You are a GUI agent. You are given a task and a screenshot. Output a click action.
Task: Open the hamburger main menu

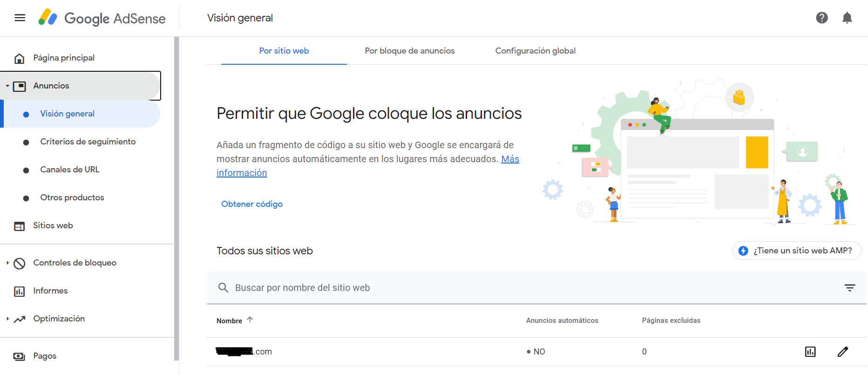pos(20,18)
